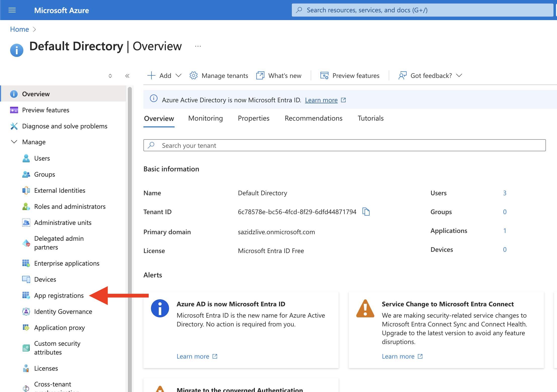Open Learn more in the Entra ID banner

pyautogui.click(x=321, y=100)
